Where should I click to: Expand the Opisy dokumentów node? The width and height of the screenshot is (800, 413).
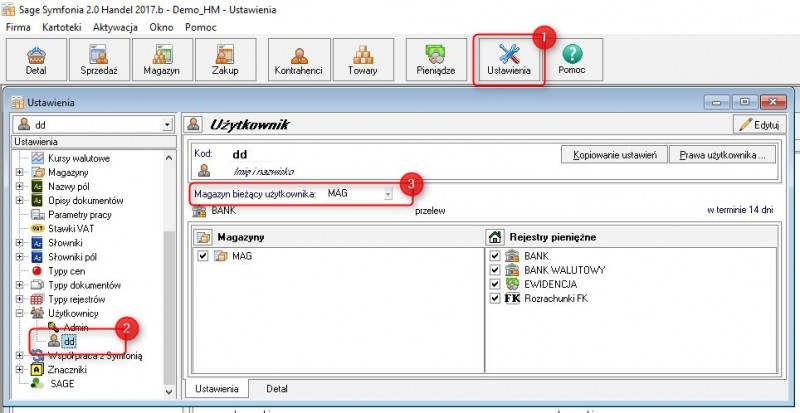point(19,201)
